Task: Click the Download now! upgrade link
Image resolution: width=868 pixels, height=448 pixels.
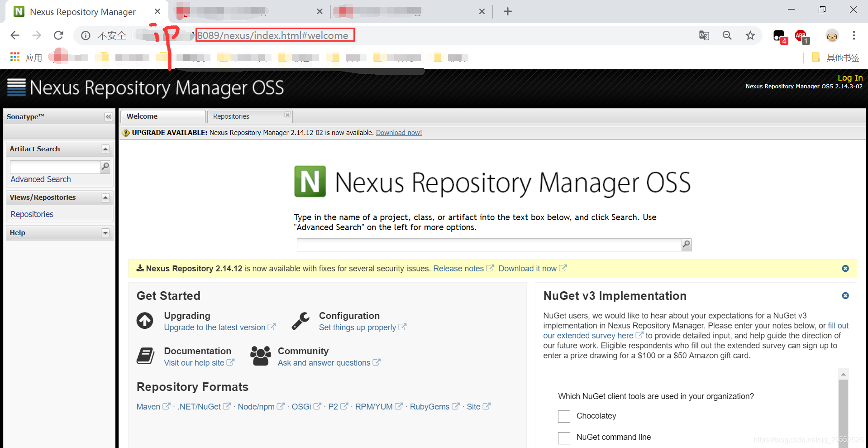Action: coord(399,133)
